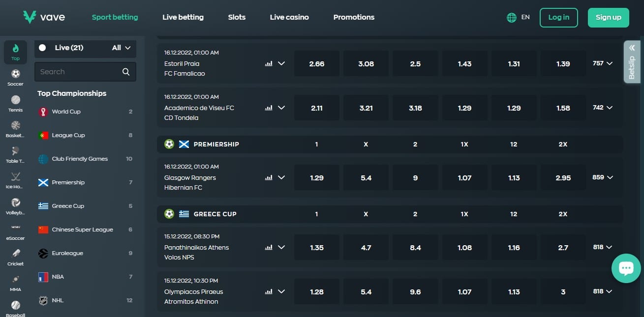Open the MMA sport category
This screenshot has height=317, width=644.
pyautogui.click(x=16, y=282)
